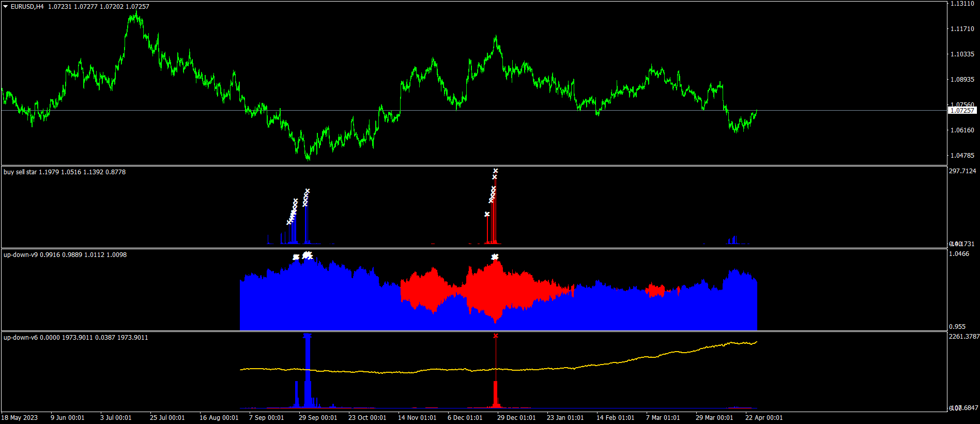The height and width of the screenshot is (424, 980).
Task: Click the 1.04785 price scale label
Action: point(962,156)
